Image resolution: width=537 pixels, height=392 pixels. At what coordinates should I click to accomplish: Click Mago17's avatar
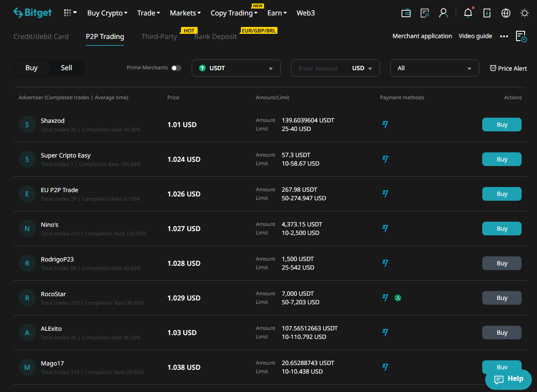coord(27,368)
